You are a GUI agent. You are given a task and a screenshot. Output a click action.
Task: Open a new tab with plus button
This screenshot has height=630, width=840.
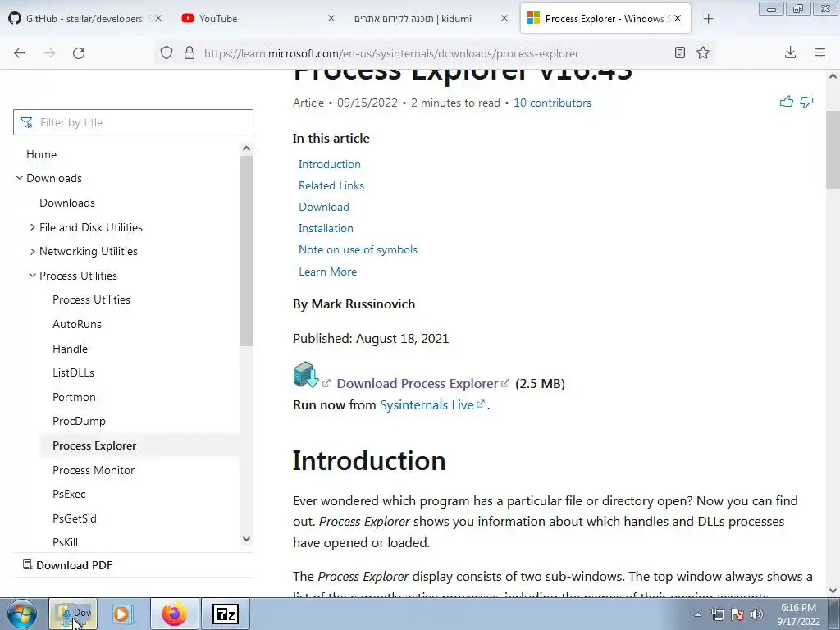point(708,19)
